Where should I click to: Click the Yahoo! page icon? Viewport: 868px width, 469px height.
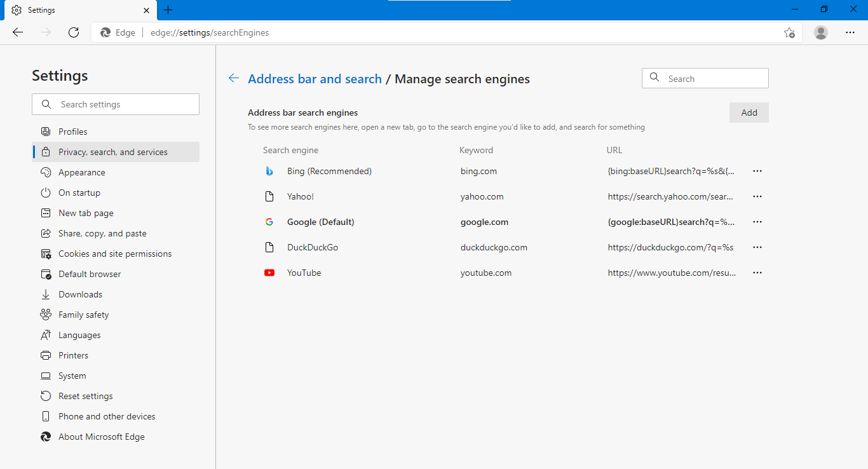(269, 196)
